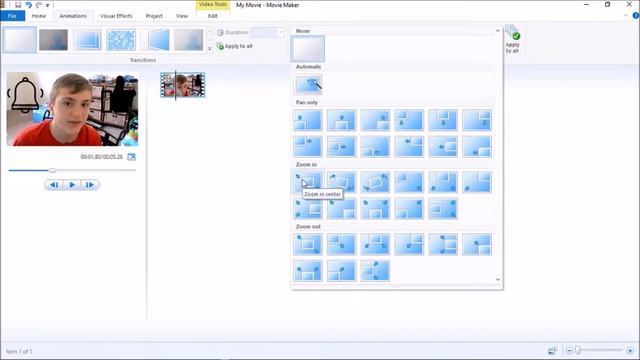The image size is (640, 360).
Task: Choose the first rotating Zoom in preset
Action: point(342,182)
